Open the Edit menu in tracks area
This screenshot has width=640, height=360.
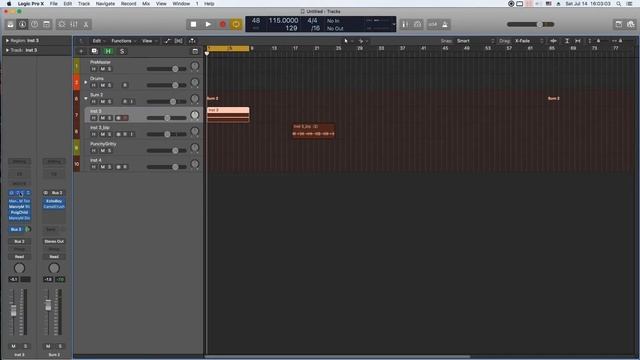pos(98,41)
